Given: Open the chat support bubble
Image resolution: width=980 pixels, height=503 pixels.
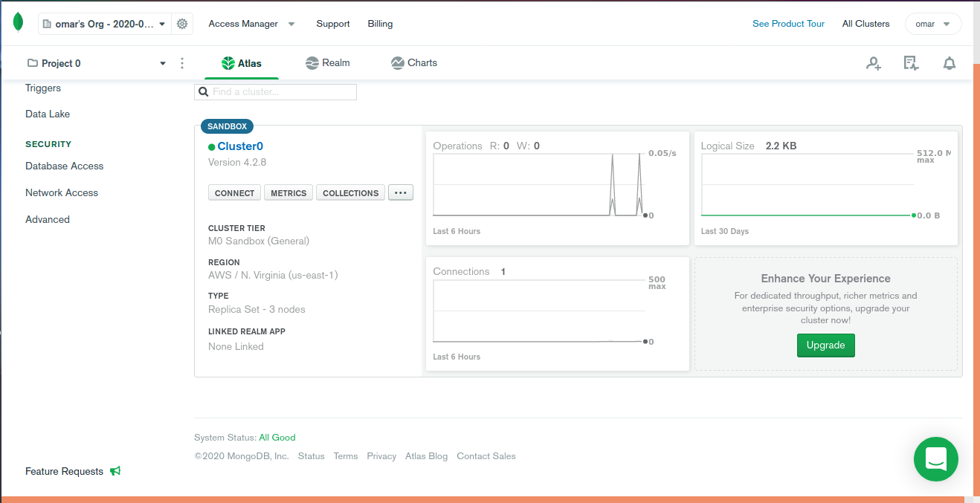Looking at the screenshot, I should click(x=936, y=459).
